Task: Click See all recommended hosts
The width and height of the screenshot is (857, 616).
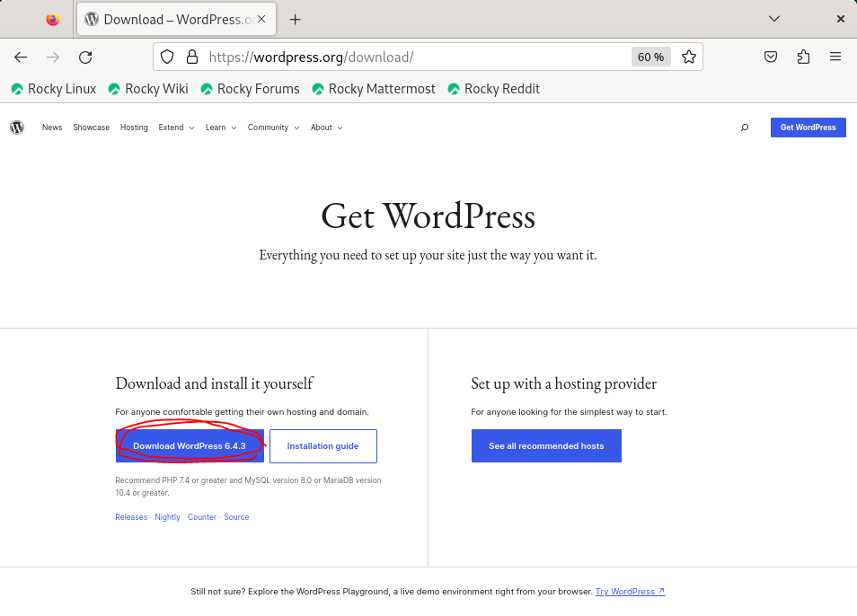Action: [x=546, y=445]
